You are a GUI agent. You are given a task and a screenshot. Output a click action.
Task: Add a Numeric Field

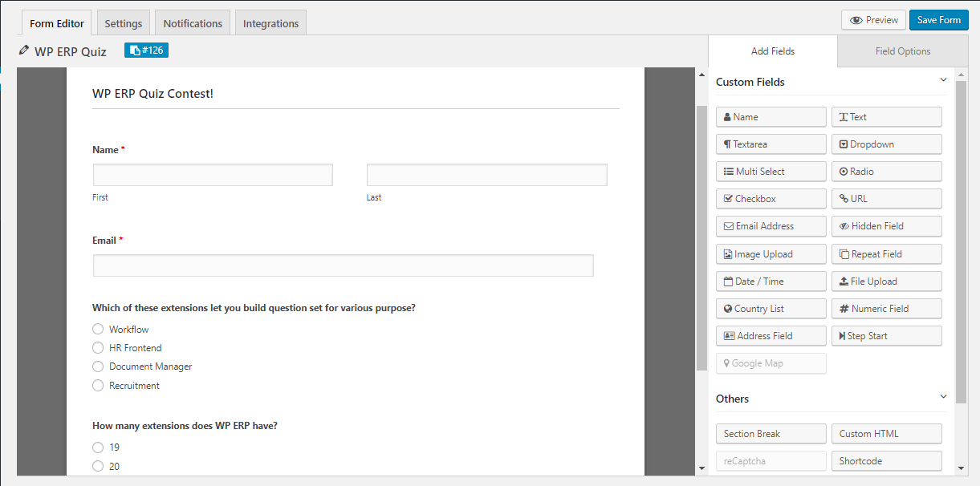coord(886,309)
